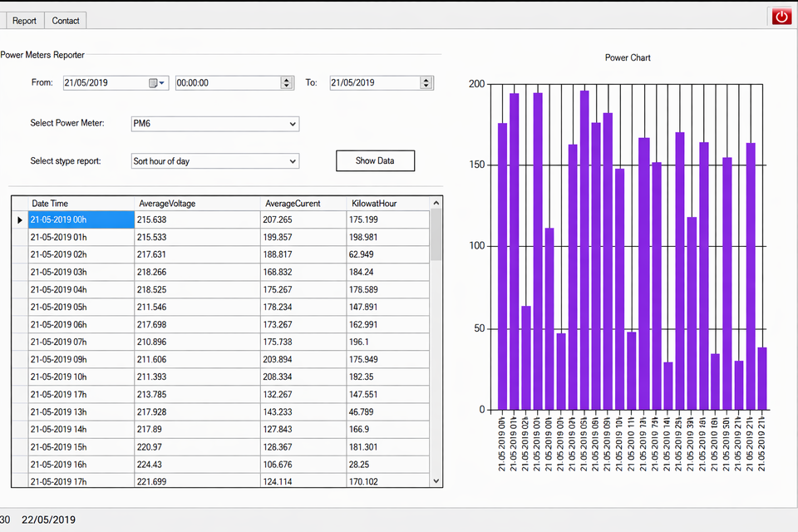
Task: Switch to the Report tab
Action: click(x=24, y=21)
